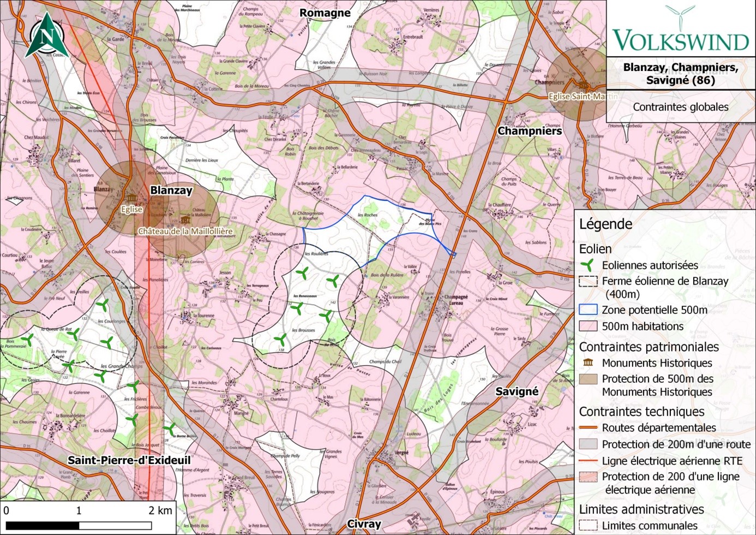Select the turbine below les Treilles label
The height and width of the screenshot is (535, 756).
tap(102, 305)
